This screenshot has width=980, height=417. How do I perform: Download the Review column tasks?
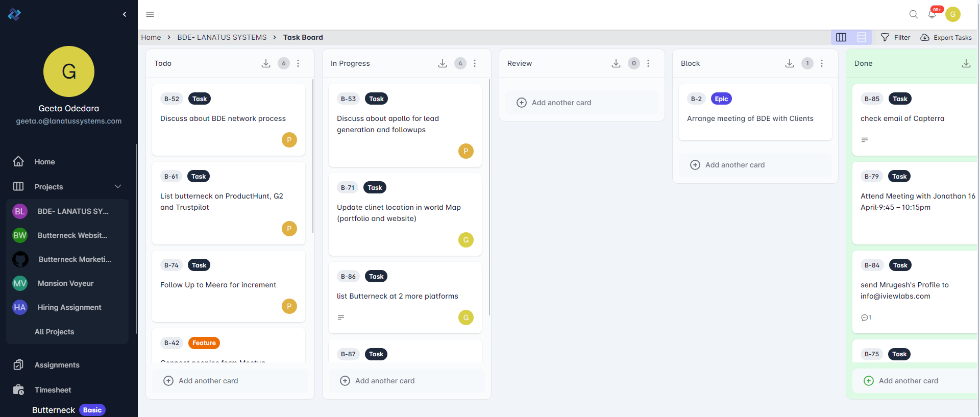616,63
